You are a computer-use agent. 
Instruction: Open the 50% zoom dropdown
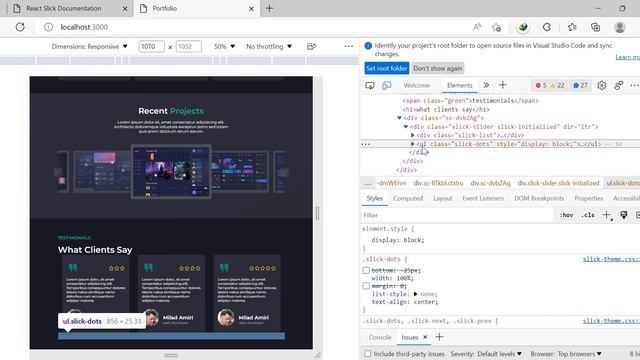pos(224,47)
